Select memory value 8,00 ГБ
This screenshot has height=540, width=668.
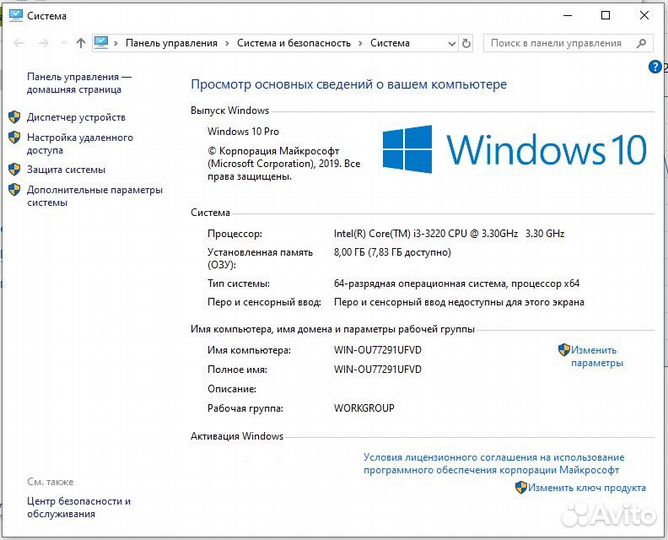392,252
